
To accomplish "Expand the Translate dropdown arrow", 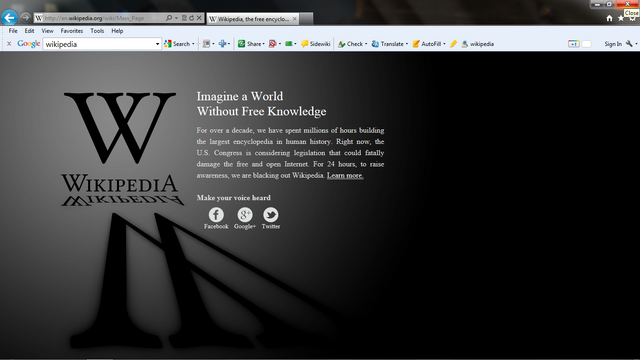I will click(x=407, y=44).
